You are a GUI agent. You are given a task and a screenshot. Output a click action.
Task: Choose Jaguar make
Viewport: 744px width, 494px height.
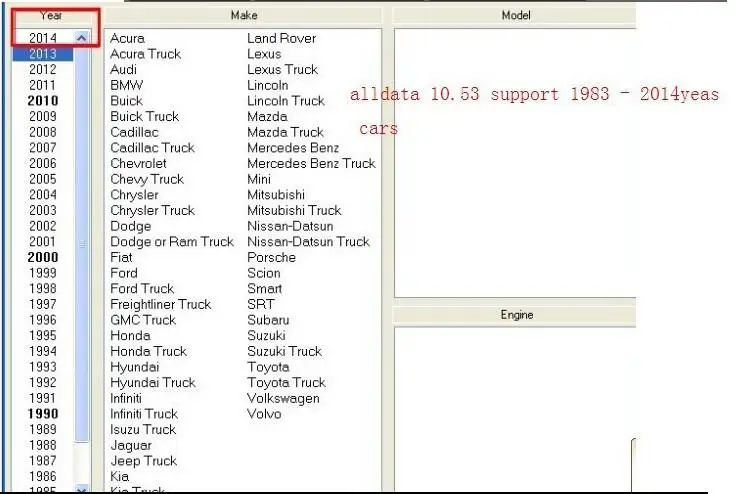131,445
